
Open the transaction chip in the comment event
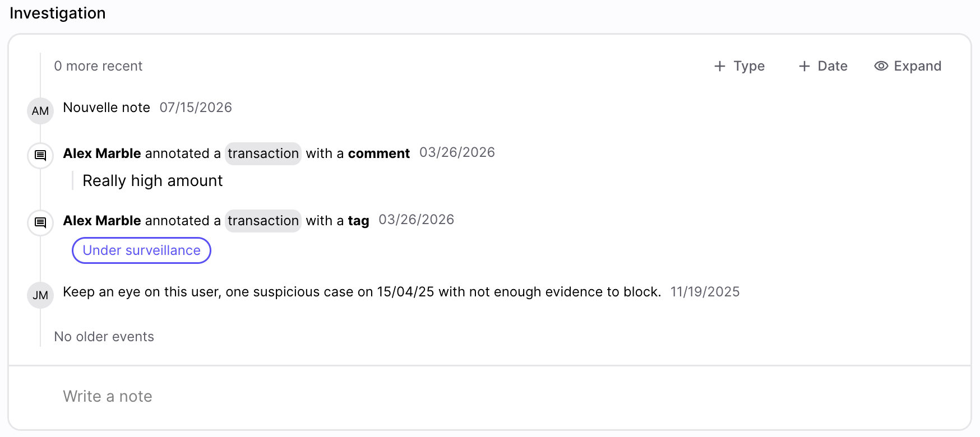pyautogui.click(x=263, y=154)
